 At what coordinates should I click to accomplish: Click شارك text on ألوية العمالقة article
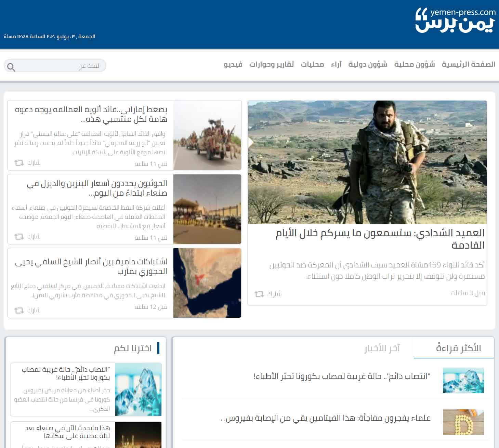point(34,163)
